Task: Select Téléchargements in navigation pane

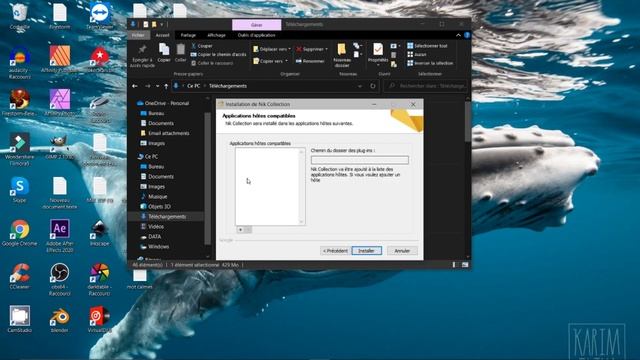Action: click(x=167, y=217)
